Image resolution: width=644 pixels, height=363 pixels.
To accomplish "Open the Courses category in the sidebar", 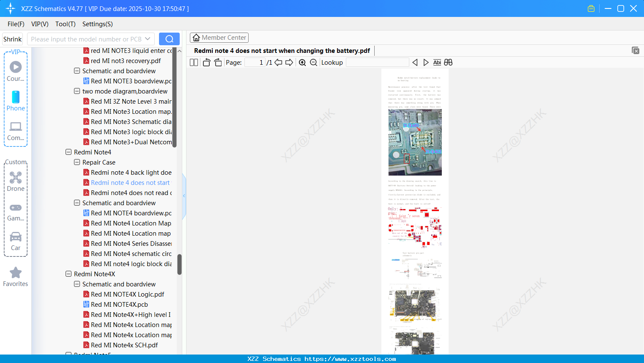I will point(16,71).
